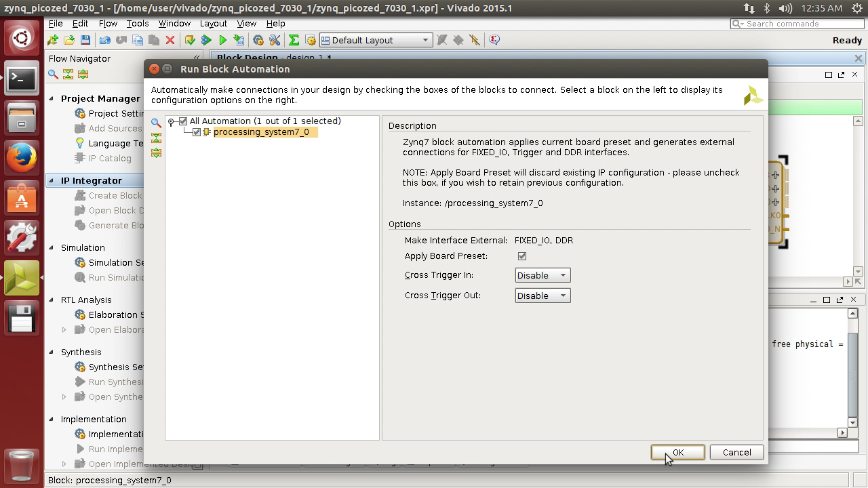The height and width of the screenshot is (488, 868).
Task: Select processing_system7_0 tree item
Action: click(261, 132)
